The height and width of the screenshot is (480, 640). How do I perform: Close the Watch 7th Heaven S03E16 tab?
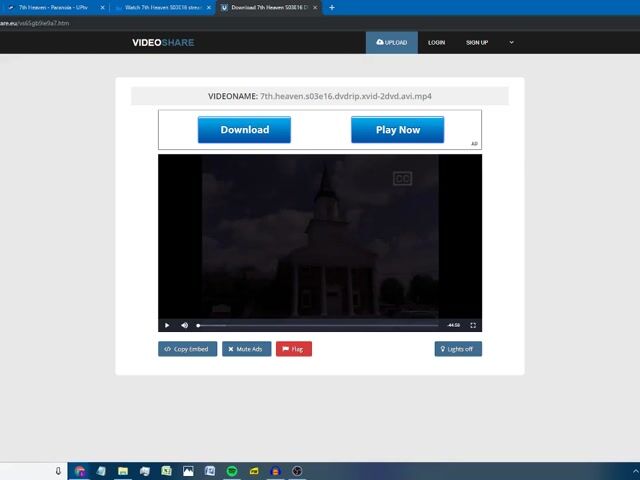(x=209, y=7)
